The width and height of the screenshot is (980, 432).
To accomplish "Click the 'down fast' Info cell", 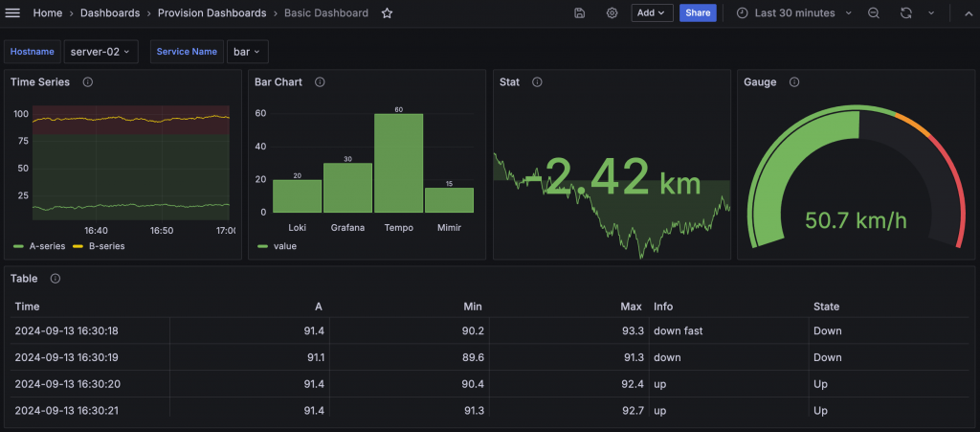I will (728, 330).
